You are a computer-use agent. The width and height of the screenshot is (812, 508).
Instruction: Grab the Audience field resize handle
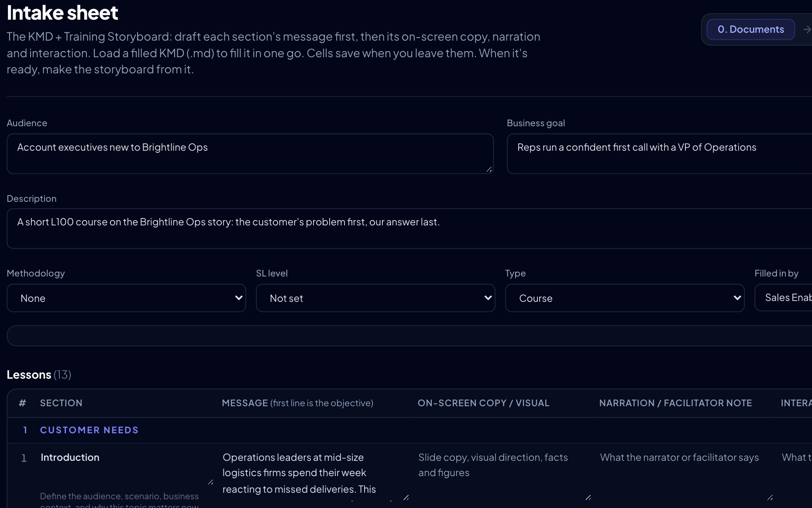(x=489, y=169)
